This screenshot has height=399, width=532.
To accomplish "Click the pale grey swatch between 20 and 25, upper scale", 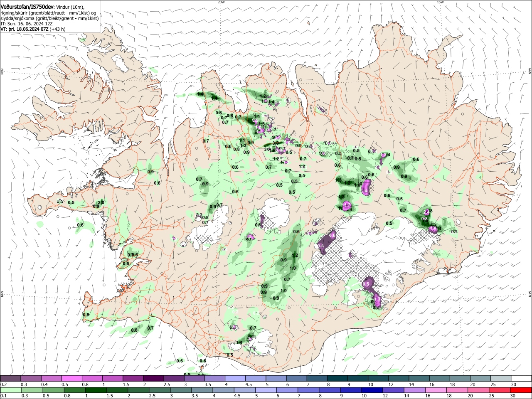I will pyautogui.click(x=480, y=379).
